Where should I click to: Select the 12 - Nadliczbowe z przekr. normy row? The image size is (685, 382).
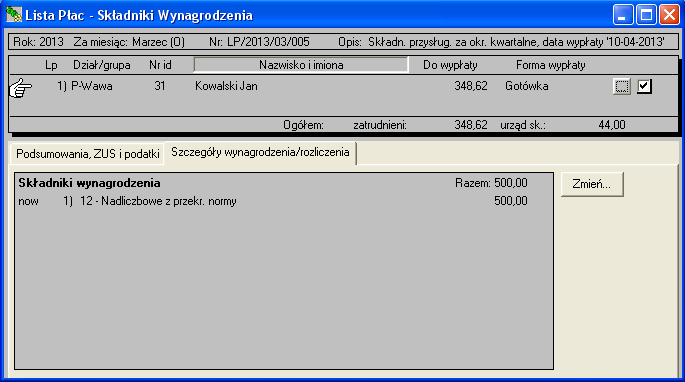point(273,201)
